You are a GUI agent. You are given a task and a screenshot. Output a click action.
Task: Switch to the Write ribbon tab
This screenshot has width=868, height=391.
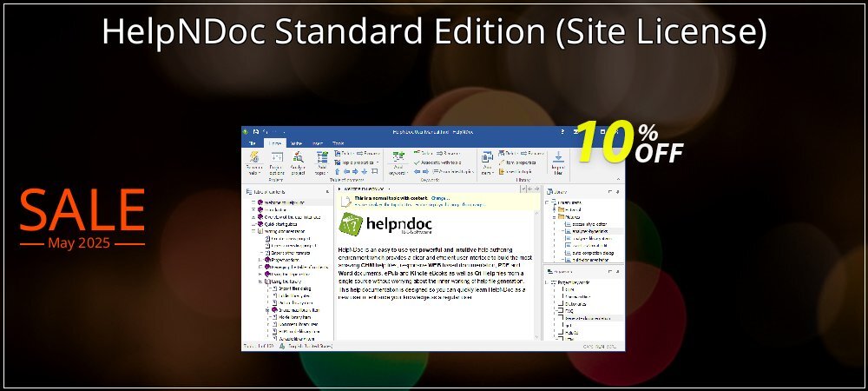pyautogui.click(x=297, y=142)
